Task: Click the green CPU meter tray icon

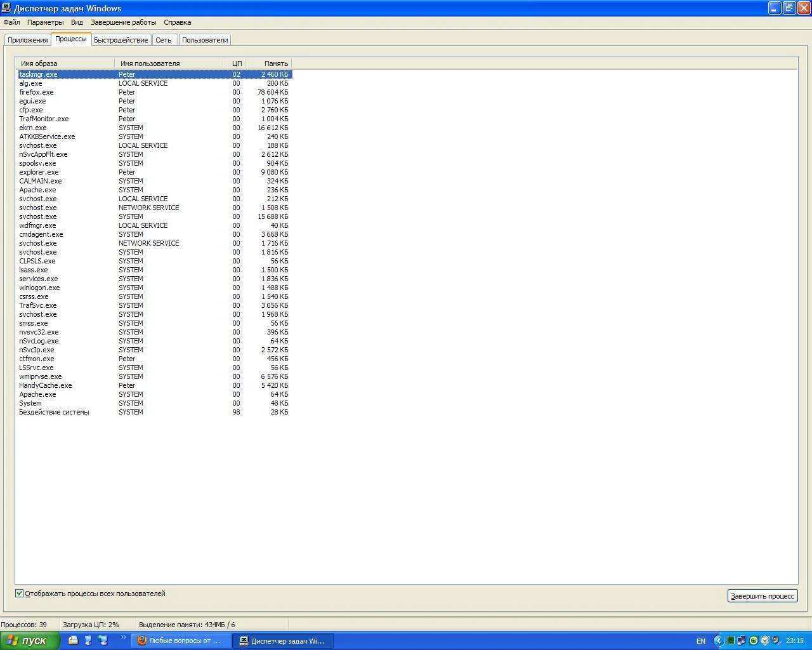Action: pos(730,640)
